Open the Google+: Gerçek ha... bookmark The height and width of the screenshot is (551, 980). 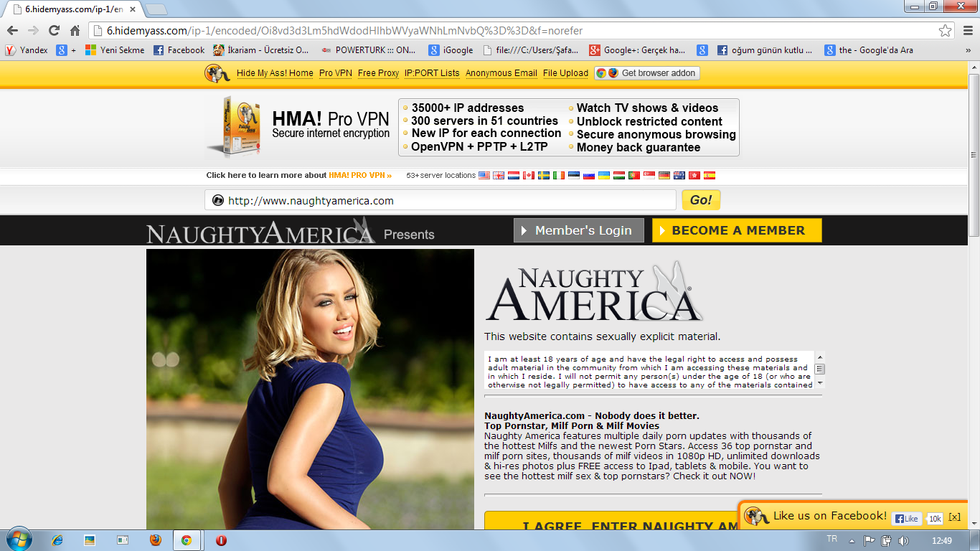coord(638,50)
